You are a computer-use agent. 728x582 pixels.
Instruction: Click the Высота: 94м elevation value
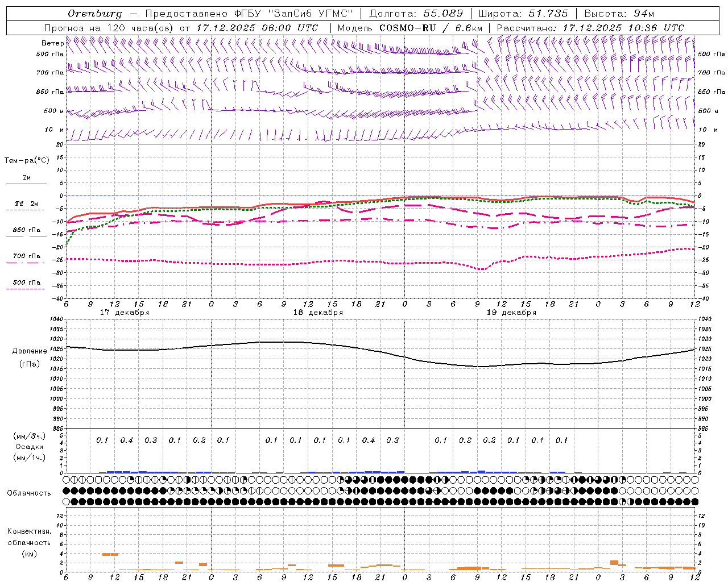pos(619,14)
